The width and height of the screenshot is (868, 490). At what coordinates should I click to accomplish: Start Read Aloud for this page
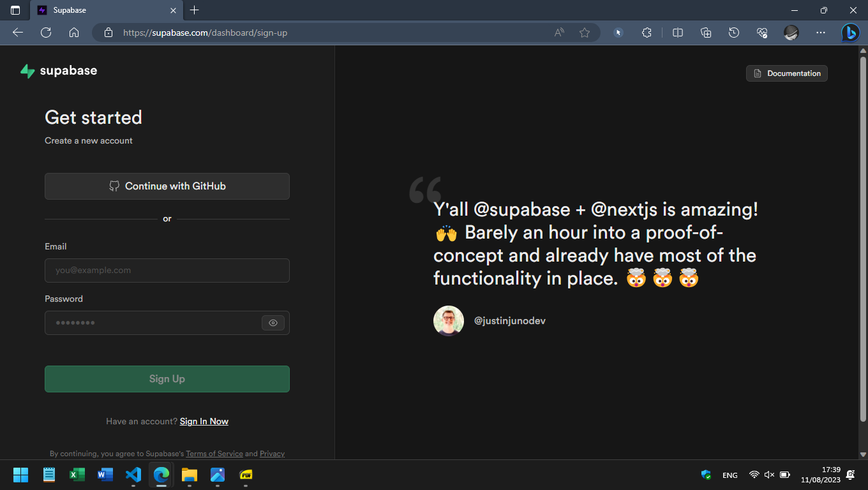click(559, 33)
